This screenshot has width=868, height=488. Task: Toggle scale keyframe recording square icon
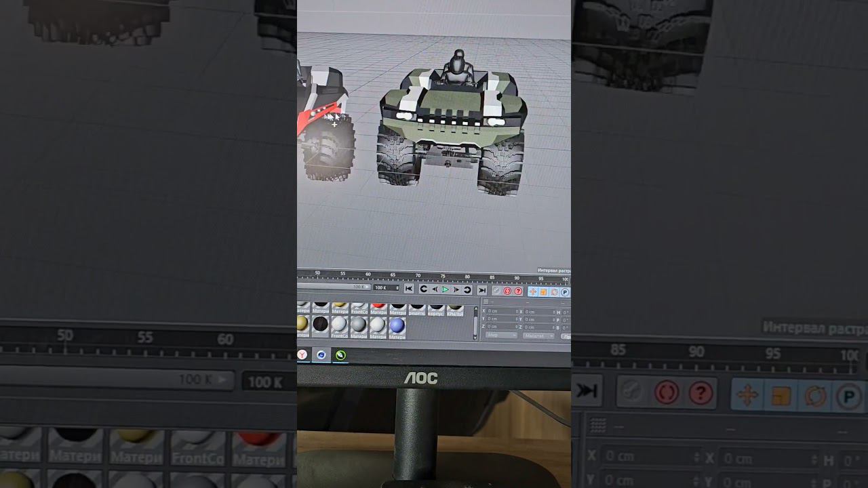[544, 292]
